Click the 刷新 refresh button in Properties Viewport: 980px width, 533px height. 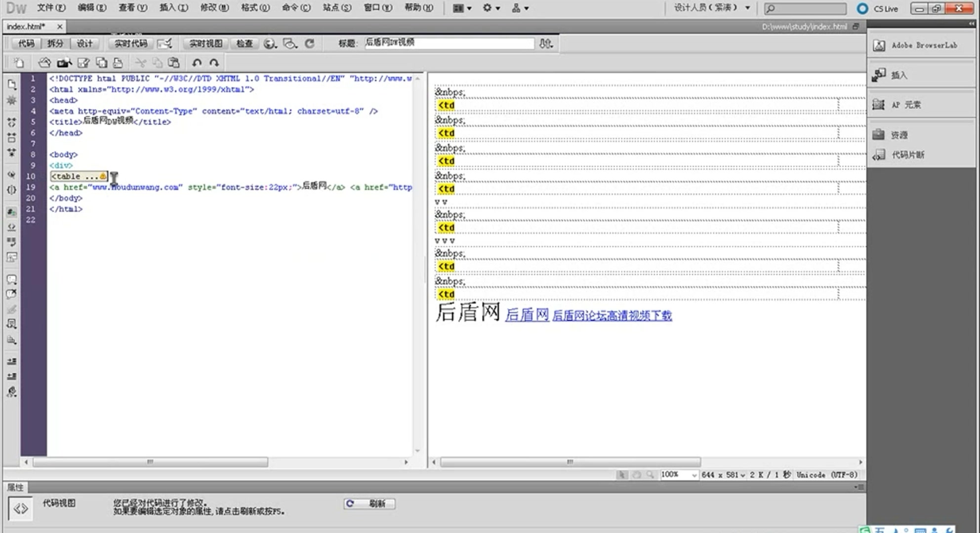click(369, 503)
